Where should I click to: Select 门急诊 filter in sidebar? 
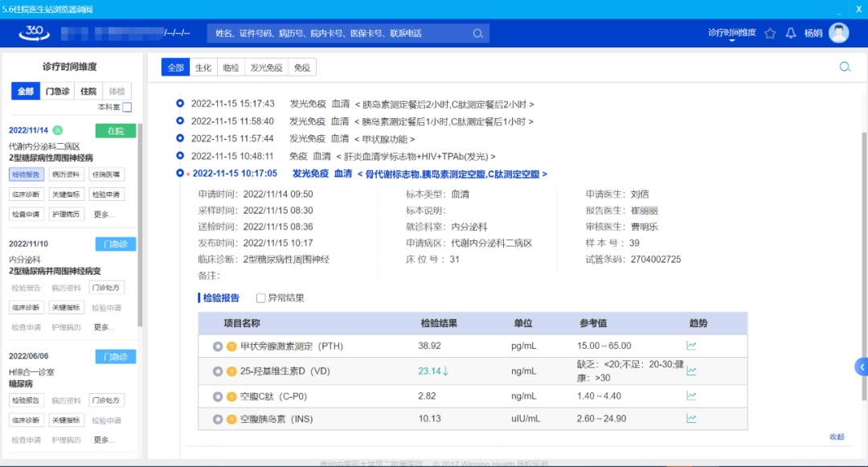click(58, 92)
